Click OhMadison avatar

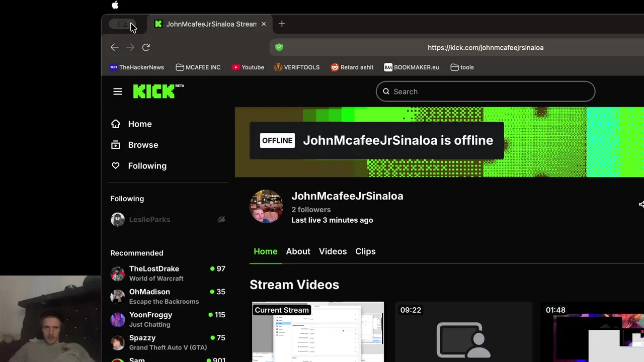[118, 297]
